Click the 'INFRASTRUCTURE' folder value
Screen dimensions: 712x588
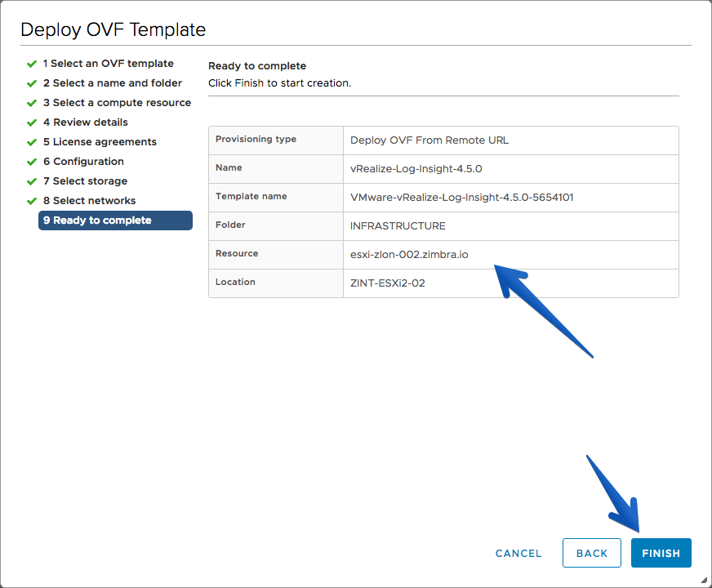398,226
